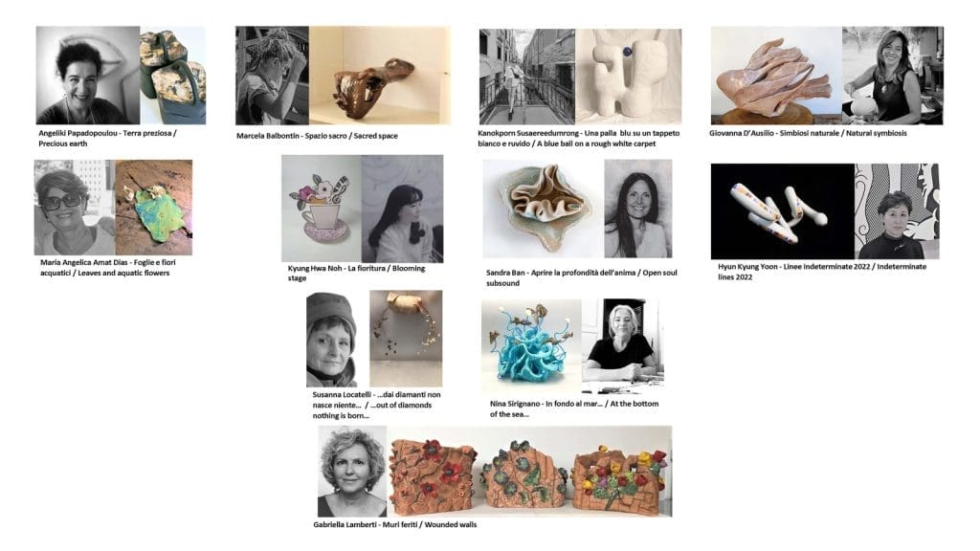
Task: Click Kyung Hwa Noh's portrait
Action: click(x=402, y=209)
